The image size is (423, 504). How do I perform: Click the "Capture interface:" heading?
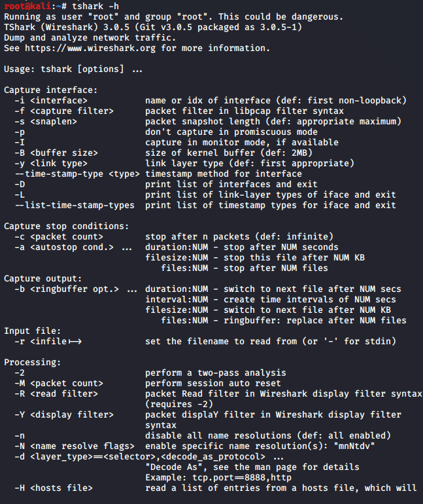click(x=51, y=90)
